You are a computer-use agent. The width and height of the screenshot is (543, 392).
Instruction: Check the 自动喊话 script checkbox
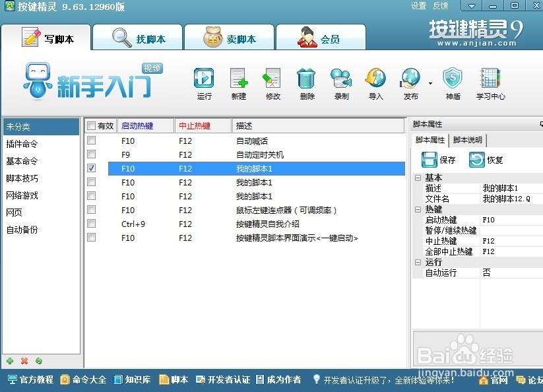pyautogui.click(x=92, y=141)
